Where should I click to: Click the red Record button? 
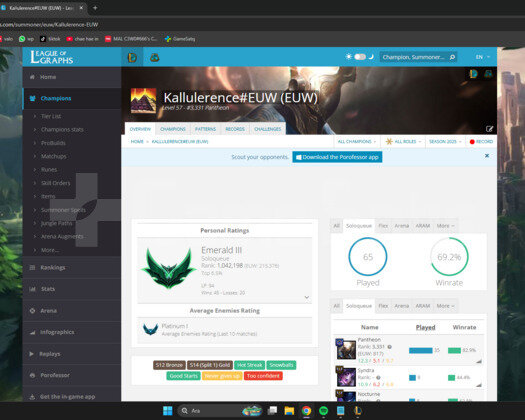click(x=481, y=142)
